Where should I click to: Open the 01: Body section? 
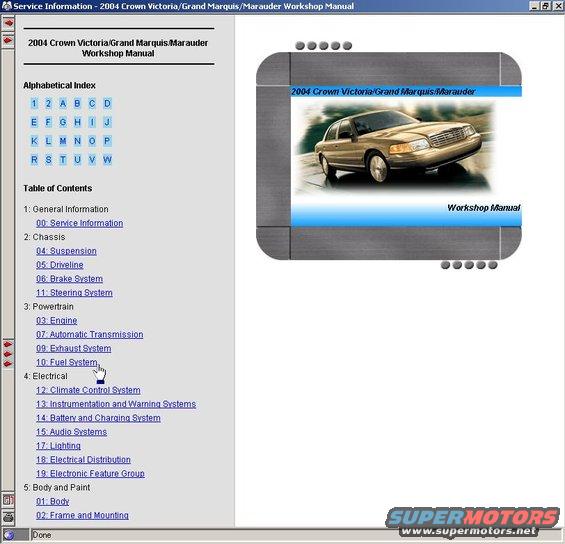pos(53,501)
